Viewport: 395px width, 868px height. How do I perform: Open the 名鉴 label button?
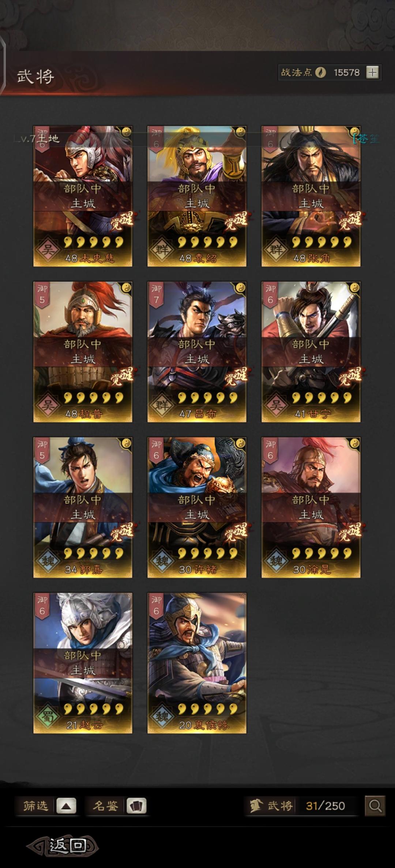[105, 806]
